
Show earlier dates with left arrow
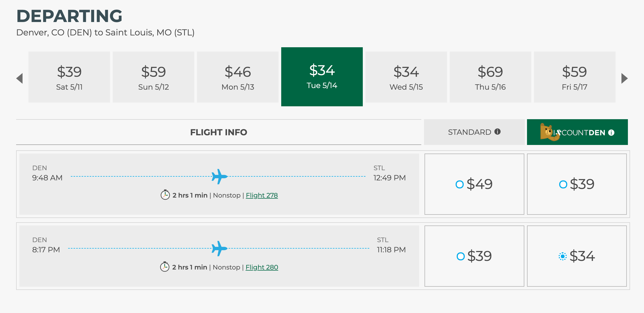(20, 78)
